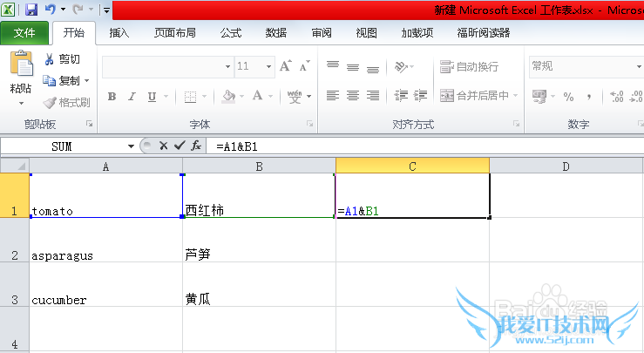Click the increase indent icon
The width and height of the screenshot is (644, 353).
(x=420, y=96)
